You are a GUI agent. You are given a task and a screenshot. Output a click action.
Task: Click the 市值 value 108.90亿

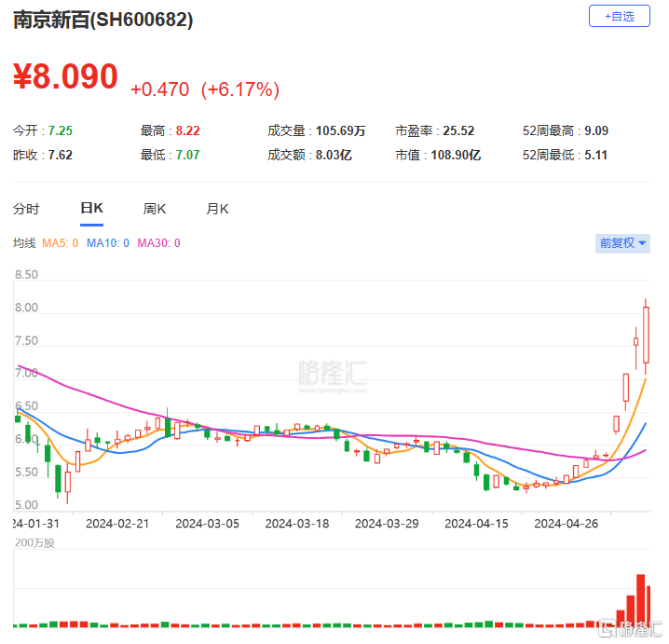click(x=456, y=155)
